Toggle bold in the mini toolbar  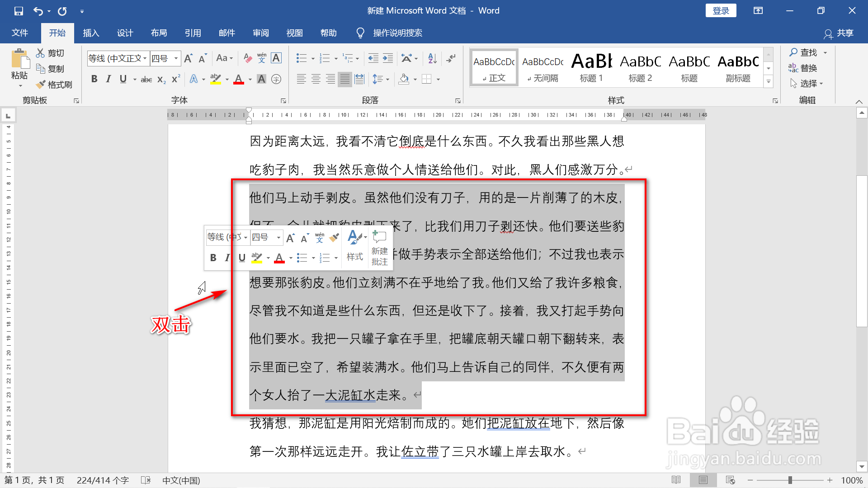(x=212, y=258)
